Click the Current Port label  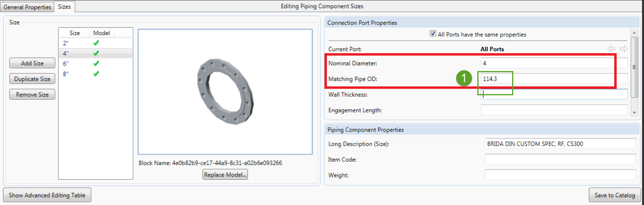point(345,49)
